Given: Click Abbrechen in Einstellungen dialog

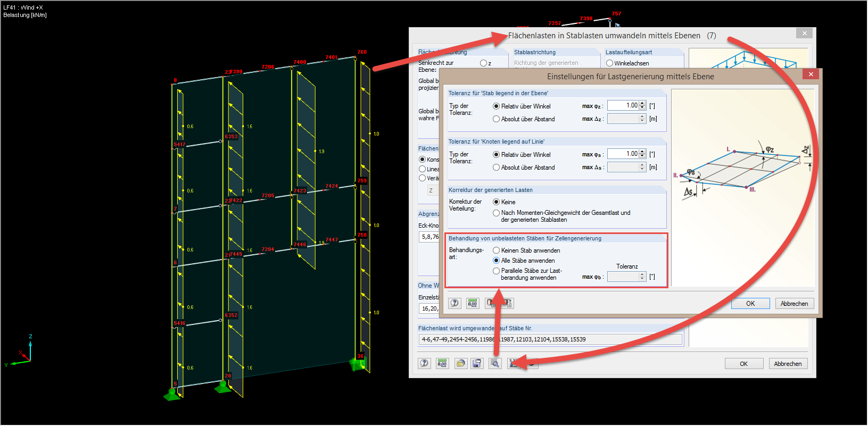Looking at the screenshot, I should [x=794, y=303].
